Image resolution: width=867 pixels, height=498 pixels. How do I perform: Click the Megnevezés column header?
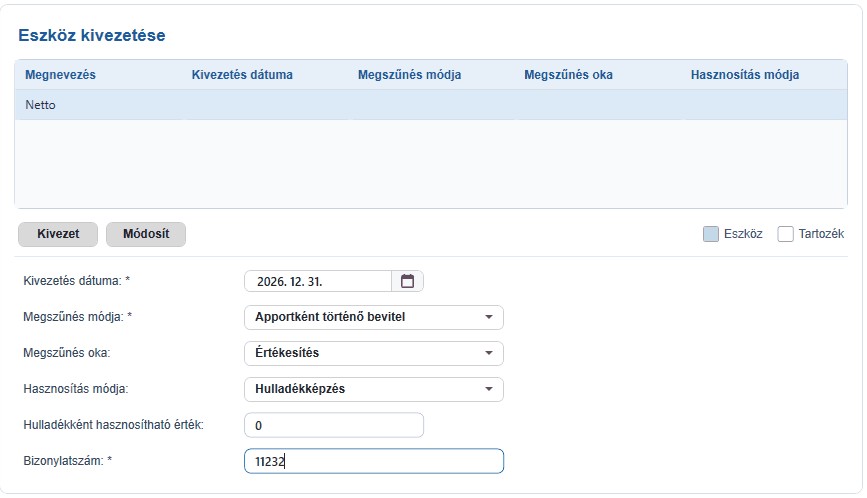tap(60, 75)
